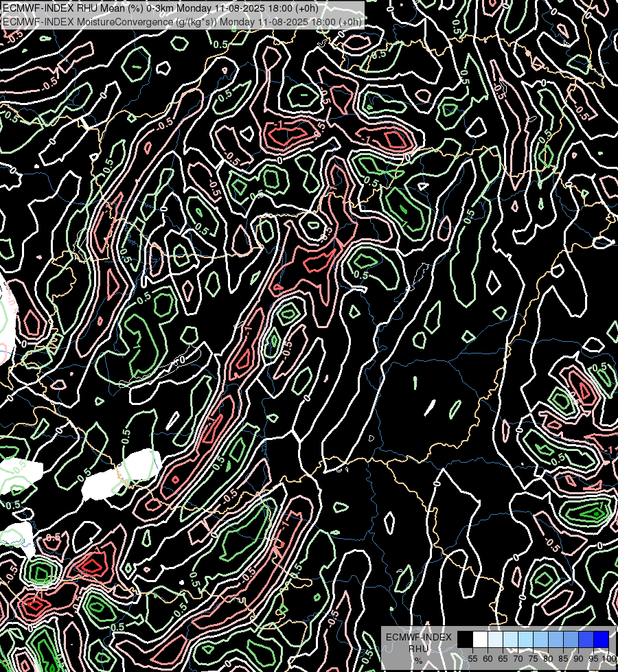Click the '65' tick label in the legend
This screenshot has height=672, width=618.
[503, 659]
